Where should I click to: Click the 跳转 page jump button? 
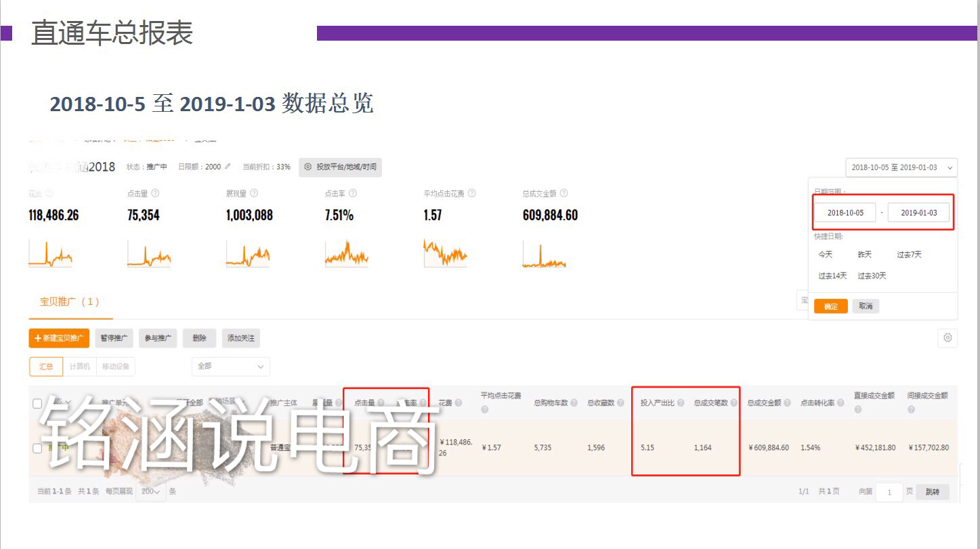(x=933, y=492)
